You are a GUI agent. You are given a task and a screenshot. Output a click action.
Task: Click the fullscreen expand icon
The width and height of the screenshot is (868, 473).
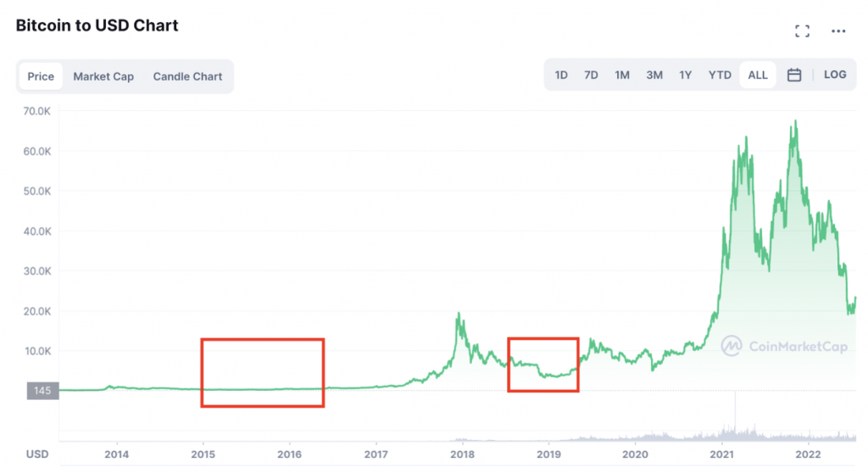pos(802,31)
